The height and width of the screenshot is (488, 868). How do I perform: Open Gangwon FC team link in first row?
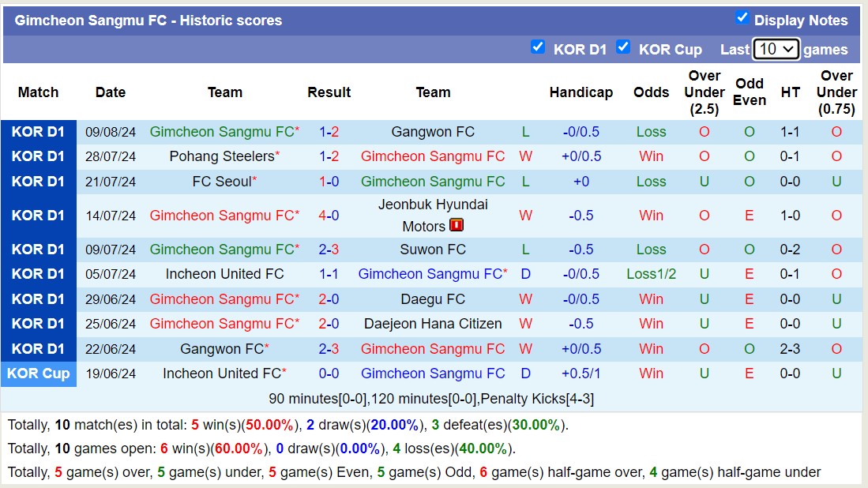(433, 132)
